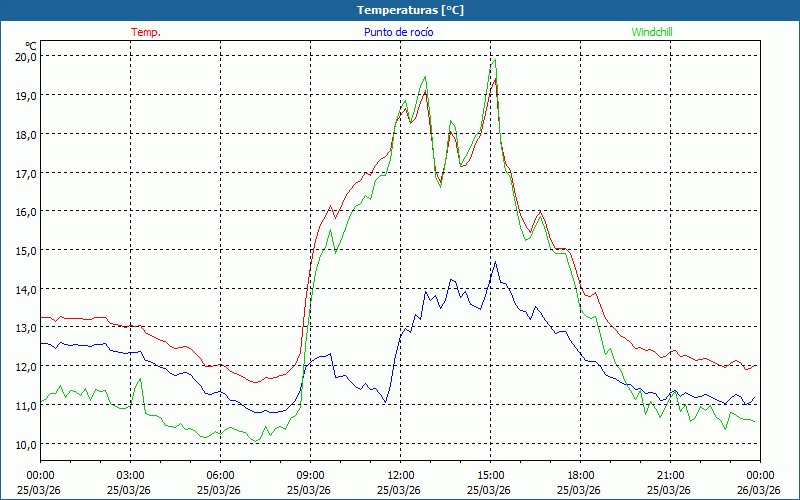Click the 18:00 time axis label
This screenshot has width=800, height=500.
(x=580, y=475)
